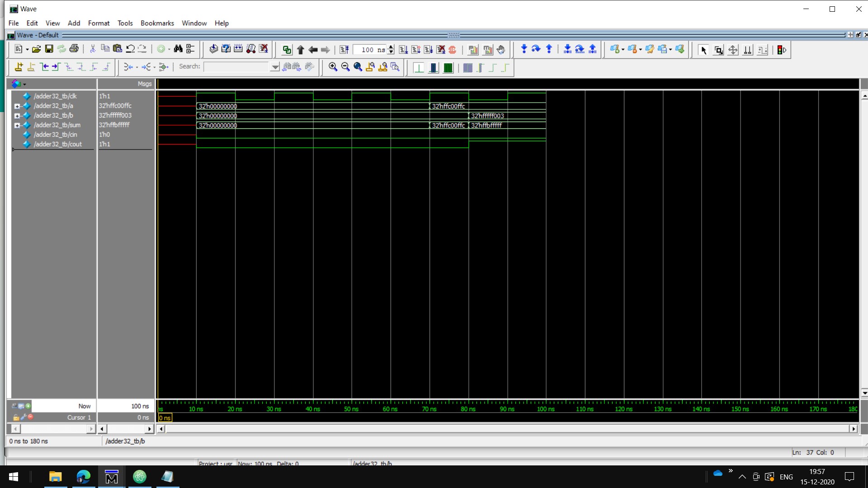Open the Bookmarks menu
868x488 pixels.
(x=157, y=23)
